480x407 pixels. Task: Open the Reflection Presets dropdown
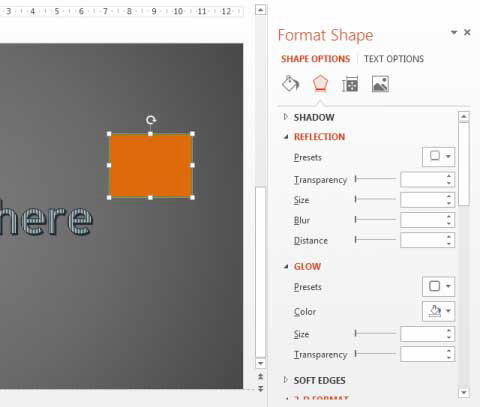coord(438,156)
